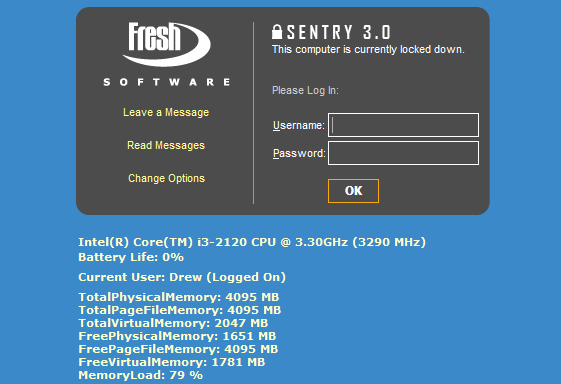Click the padlock icon beside Sentry 3.0

click(277, 32)
